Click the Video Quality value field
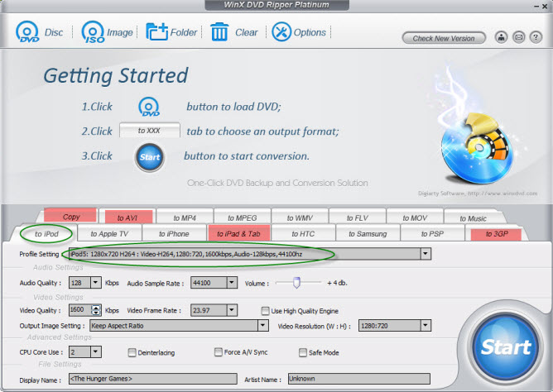The width and height of the screenshot is (553, 392). click(x=80, y=310)
